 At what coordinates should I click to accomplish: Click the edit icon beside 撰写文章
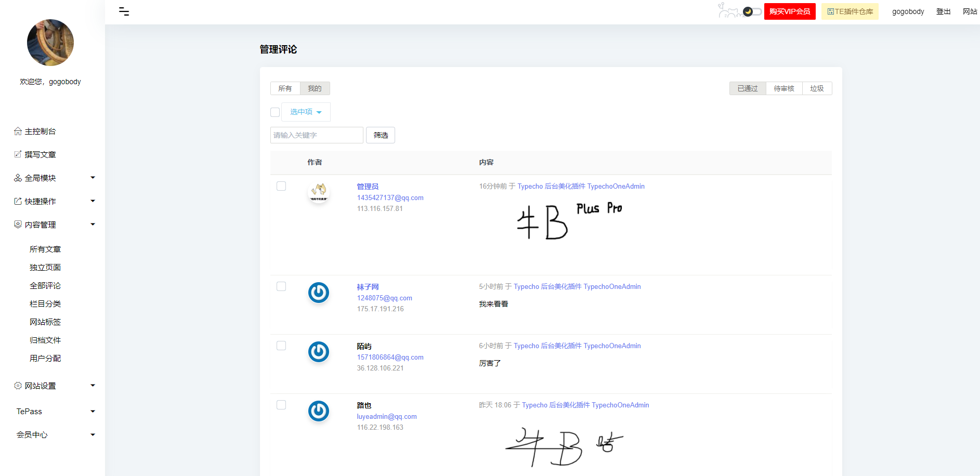click(18, 154)
